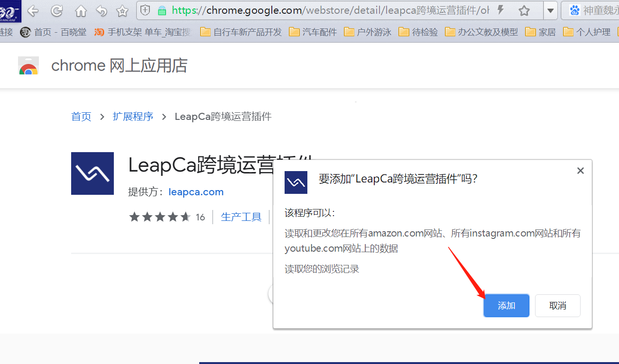Image resolution: width=619 pixels, height=364 pixels.
Task: Click the star rating row
Action: (x=160, y=217)
